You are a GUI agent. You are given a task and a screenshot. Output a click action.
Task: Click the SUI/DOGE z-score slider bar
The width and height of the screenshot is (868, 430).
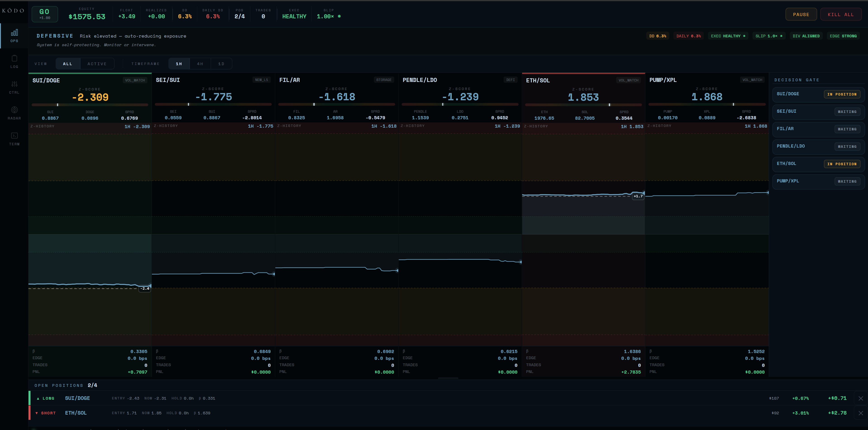tap(90, 105)
